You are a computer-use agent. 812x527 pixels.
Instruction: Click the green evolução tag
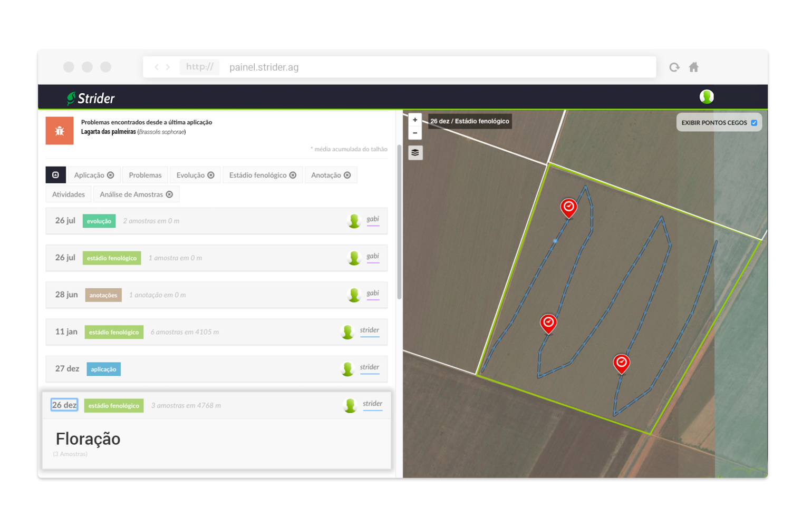(x=99, y=221)
